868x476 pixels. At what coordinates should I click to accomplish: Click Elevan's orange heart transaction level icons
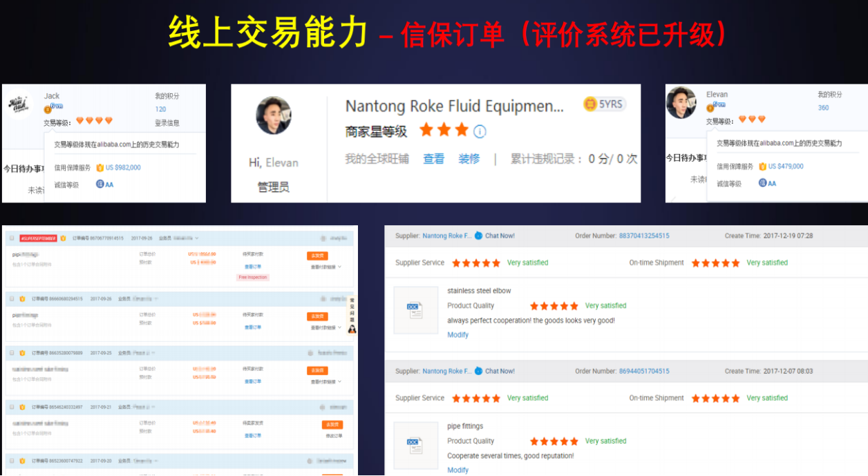coord(752,119)
